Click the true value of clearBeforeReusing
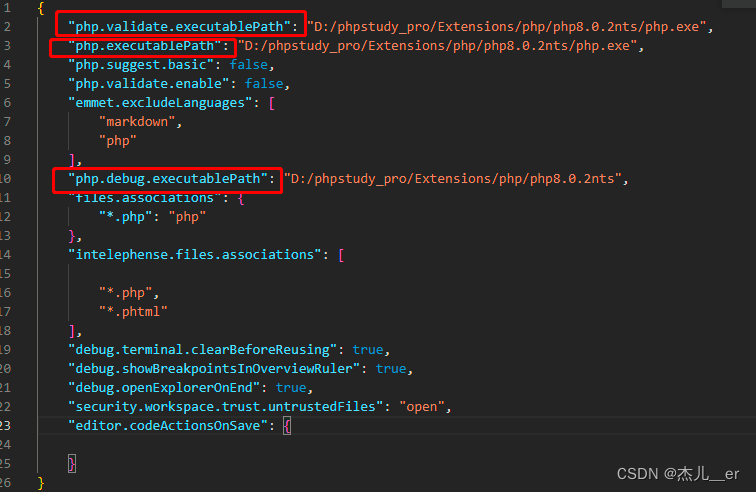Image resolution: width=756 pixels, height=492 pixels. (368, 350)
